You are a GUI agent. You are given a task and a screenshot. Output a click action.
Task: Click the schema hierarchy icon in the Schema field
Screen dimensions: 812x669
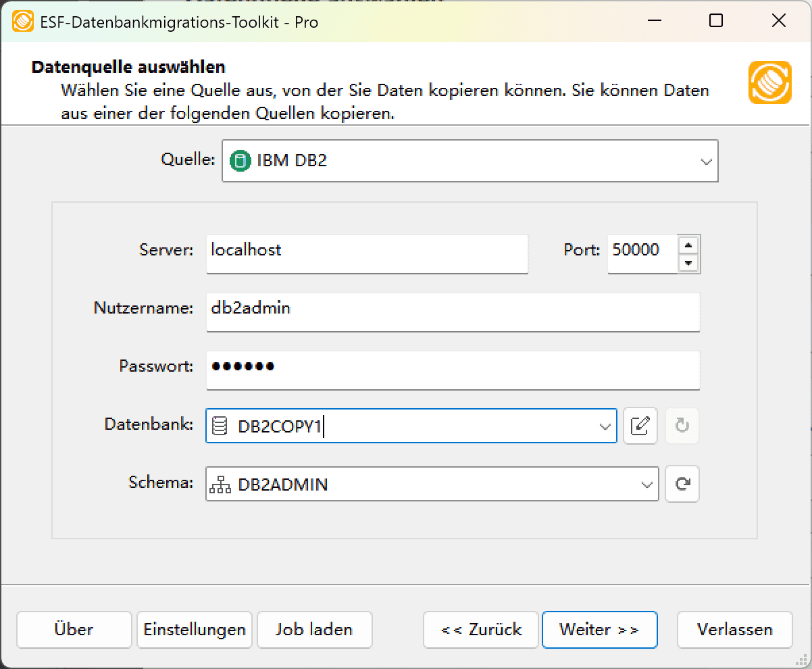tap(220, 484)
